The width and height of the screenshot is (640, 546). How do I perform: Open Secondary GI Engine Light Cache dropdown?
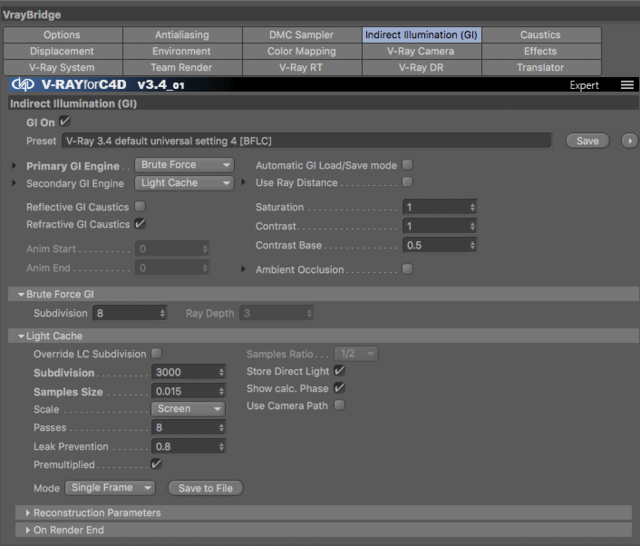click(184, 183)
